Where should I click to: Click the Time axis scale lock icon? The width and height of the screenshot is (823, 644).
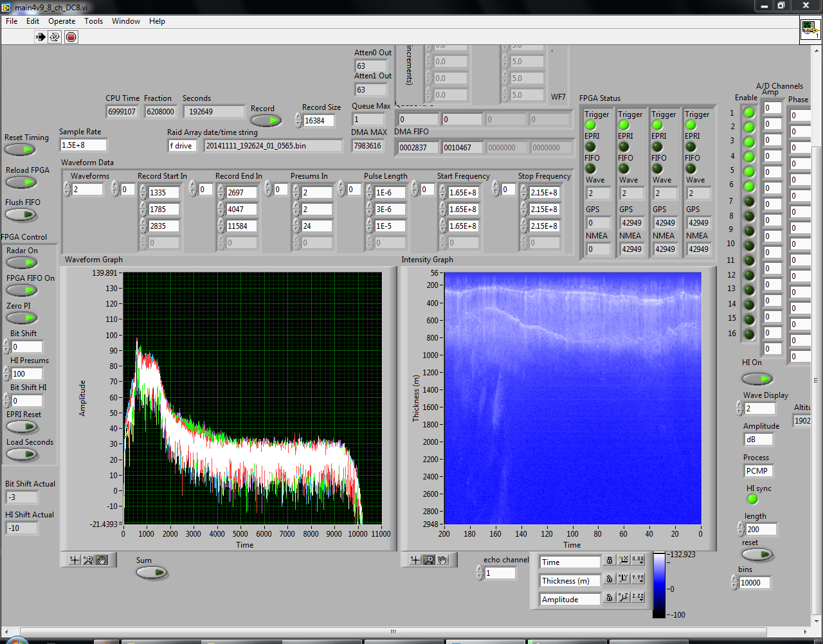(x=609, y=561)
